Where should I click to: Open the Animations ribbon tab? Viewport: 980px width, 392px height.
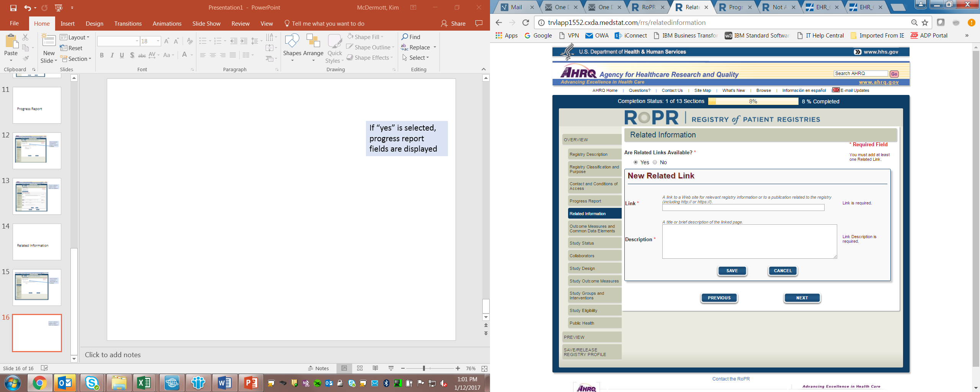(x=167, y=24)
